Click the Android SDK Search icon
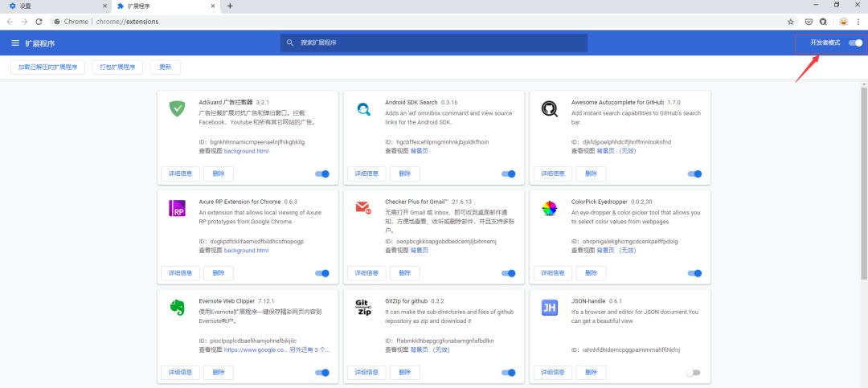This screenshot has width=868, height=388. tap(364, 109)
